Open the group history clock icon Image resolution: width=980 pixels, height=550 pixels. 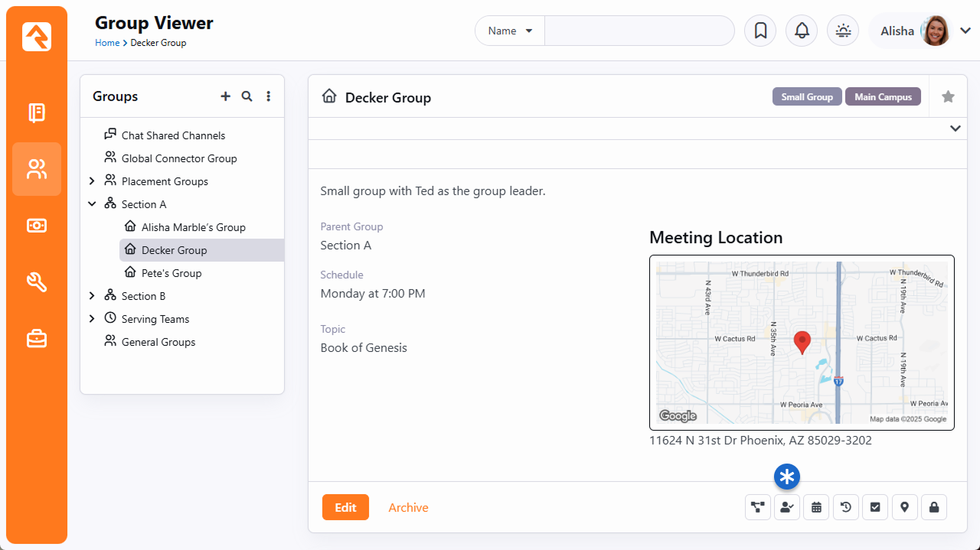[845, 507]
